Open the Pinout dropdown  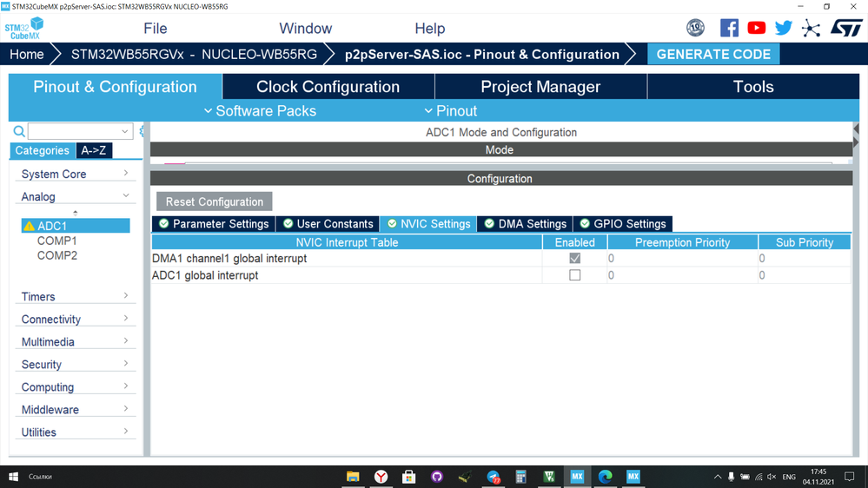click(451, 110)
